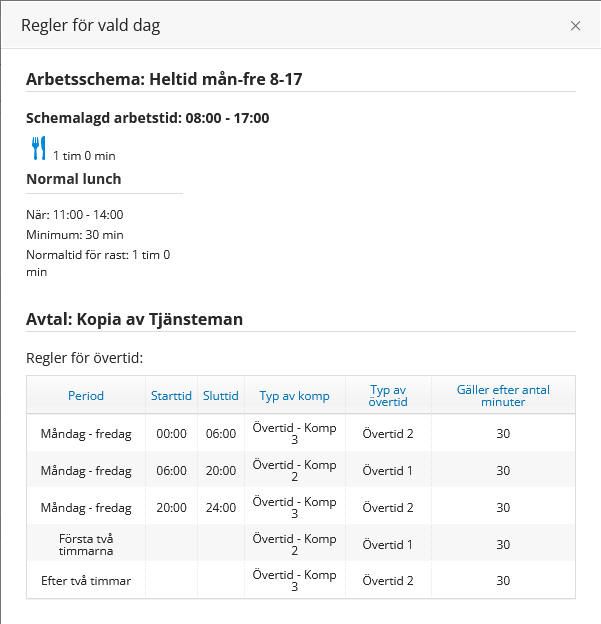Click the 24:00 end time cell

(x=220, y=507)
